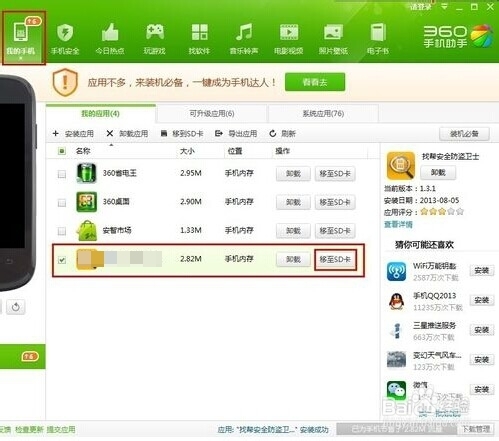Screen dimensions: 499x441
Task: Click the 360手机助手 logo
Action: [458, 36]
